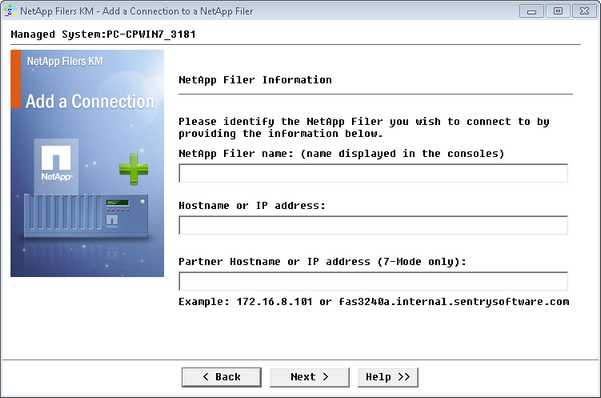This screenshot has height=398, width=601.
Task: Click the green plus icon in banner
Action: click(133, 169)
